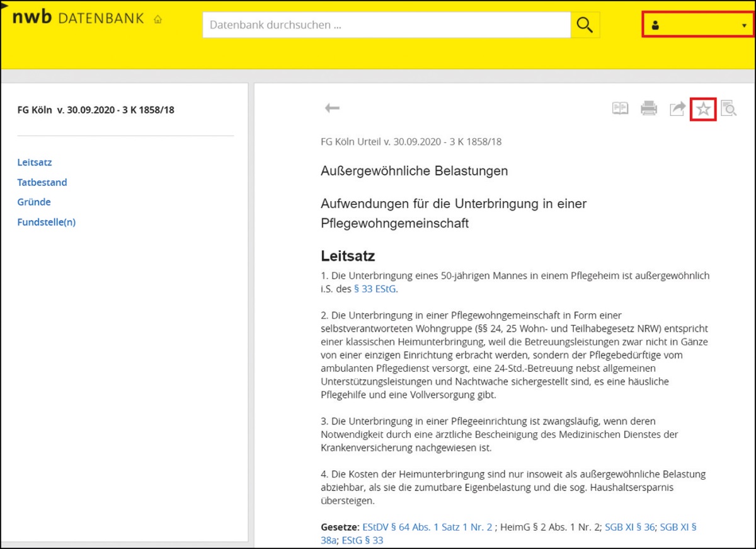Open the search-in-document icon
Screen dimensions: 756x549
tap(728, 109)
